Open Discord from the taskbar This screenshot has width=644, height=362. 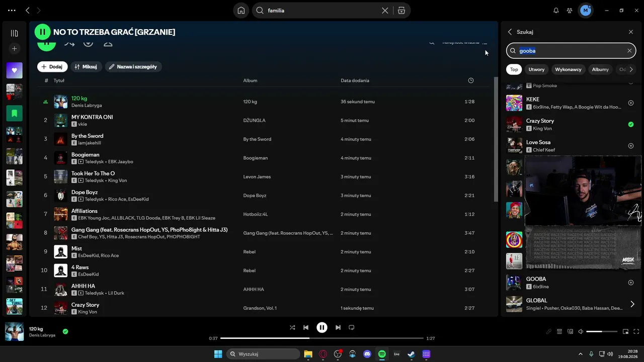[x=367, y=354]
